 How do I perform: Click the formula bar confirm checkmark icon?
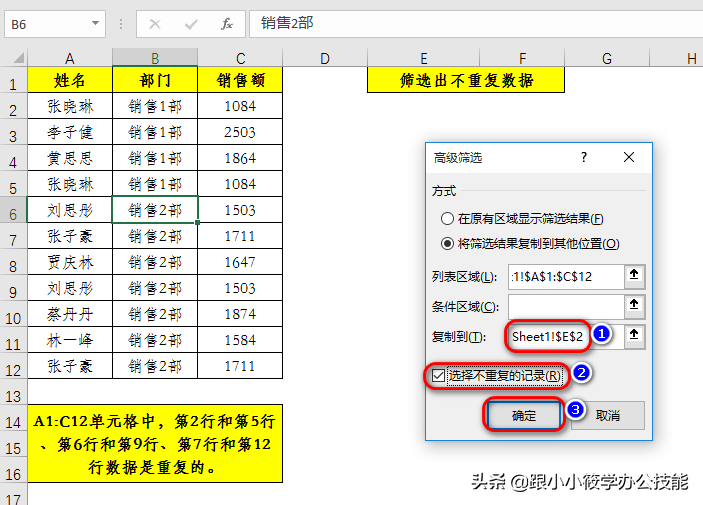click(191, 24)
